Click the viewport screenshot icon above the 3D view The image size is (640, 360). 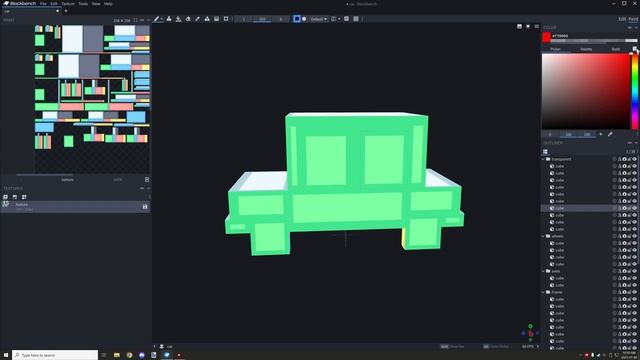[519, 27]
